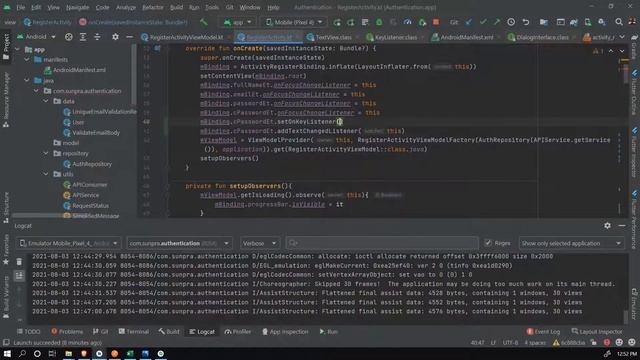Open the Navigate menu
The height and width of the screenshot is (360, 640).
78,7
